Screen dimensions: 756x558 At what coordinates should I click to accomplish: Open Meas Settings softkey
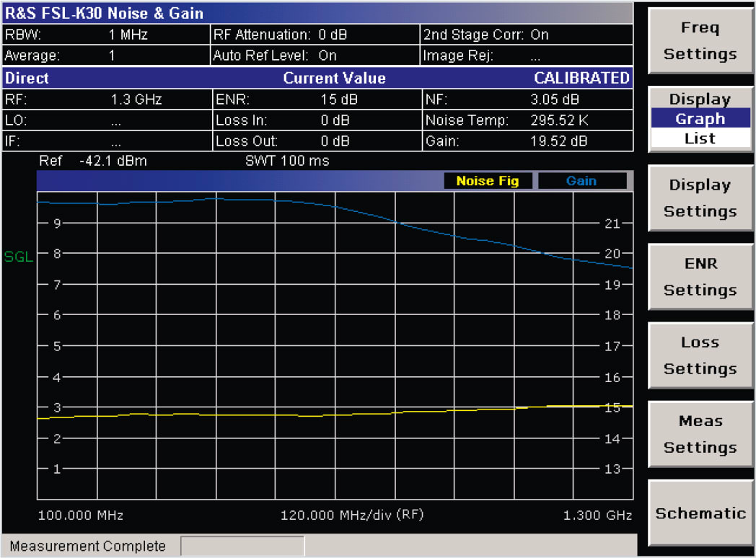[699, 433]
